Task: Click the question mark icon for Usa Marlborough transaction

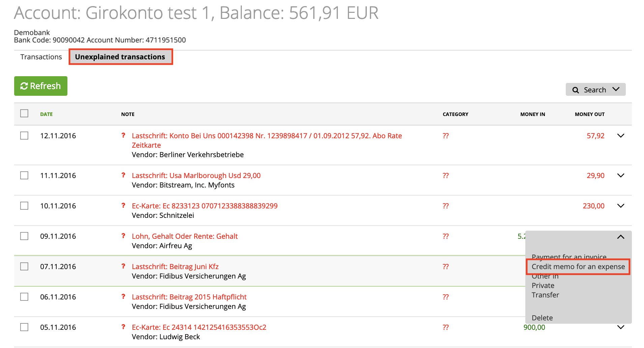Action: 123,175
